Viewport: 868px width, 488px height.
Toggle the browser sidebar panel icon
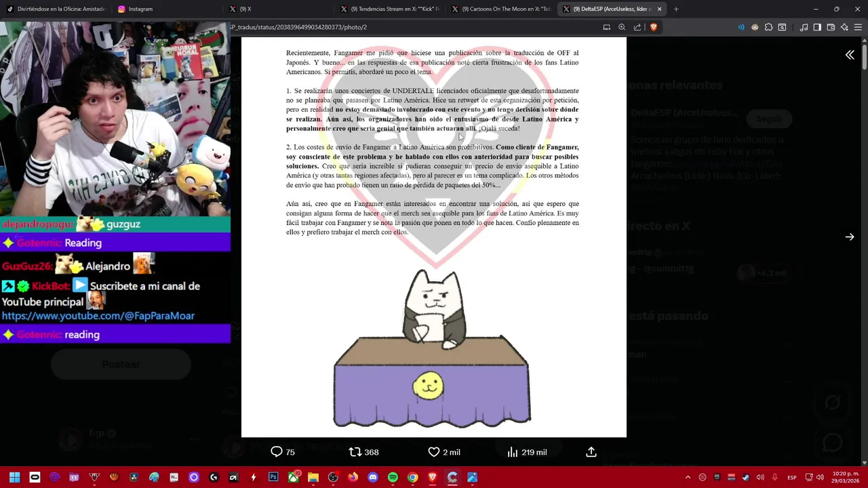[817, 27]
